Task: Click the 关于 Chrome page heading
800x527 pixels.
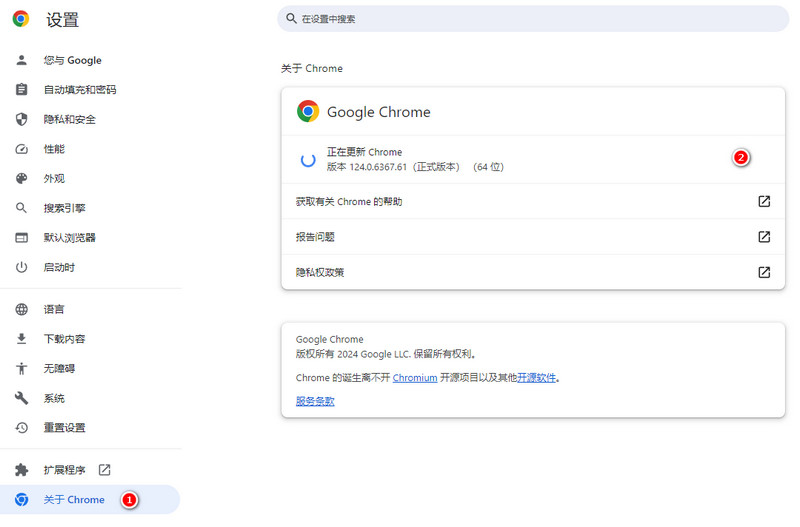Action: [312, 68]
